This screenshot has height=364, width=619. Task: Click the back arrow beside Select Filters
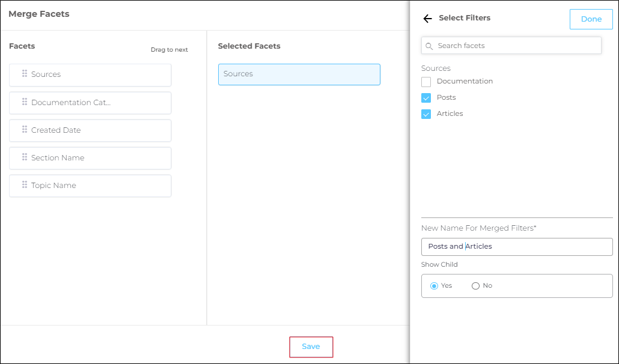(427, 19)
